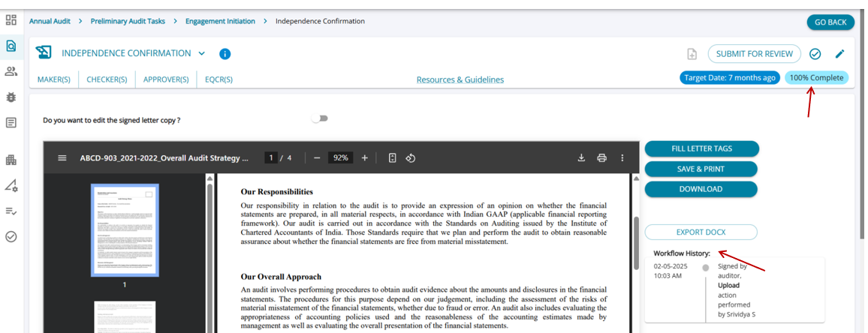This screenshot has width=868, height=333.
Task: Click the DOWNLOAD button
Action: coord(701,189)
